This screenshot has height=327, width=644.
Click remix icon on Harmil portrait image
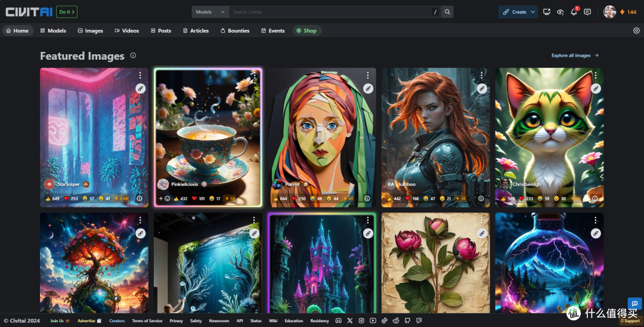[x=367, y=88]
